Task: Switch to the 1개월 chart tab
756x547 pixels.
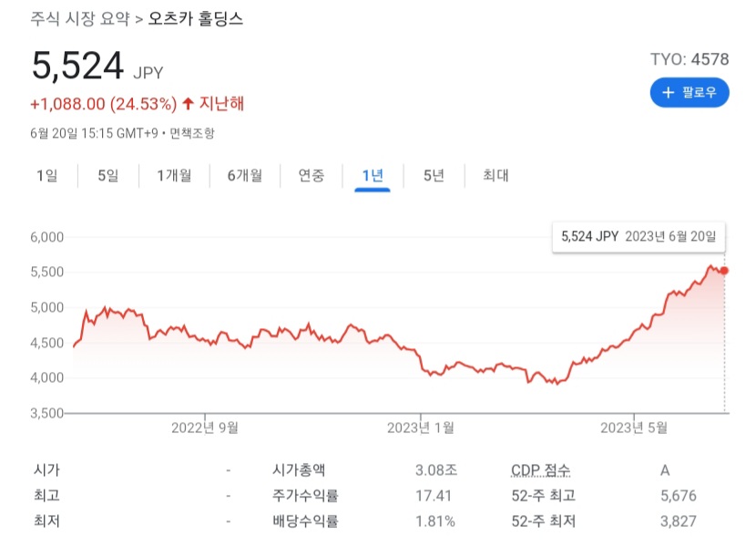Action: 174,175
